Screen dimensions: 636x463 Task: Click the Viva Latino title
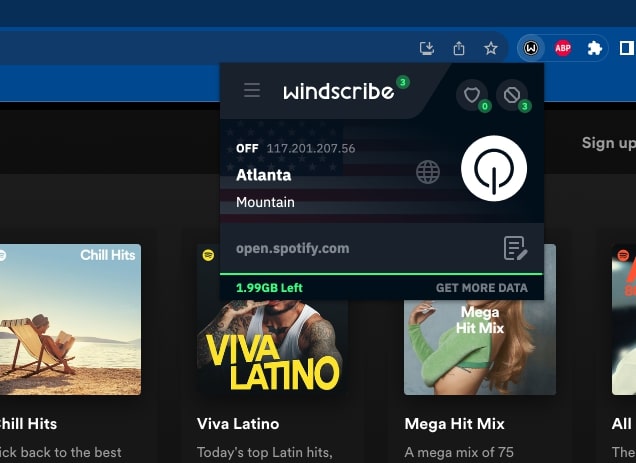click(x=238, y=424)
